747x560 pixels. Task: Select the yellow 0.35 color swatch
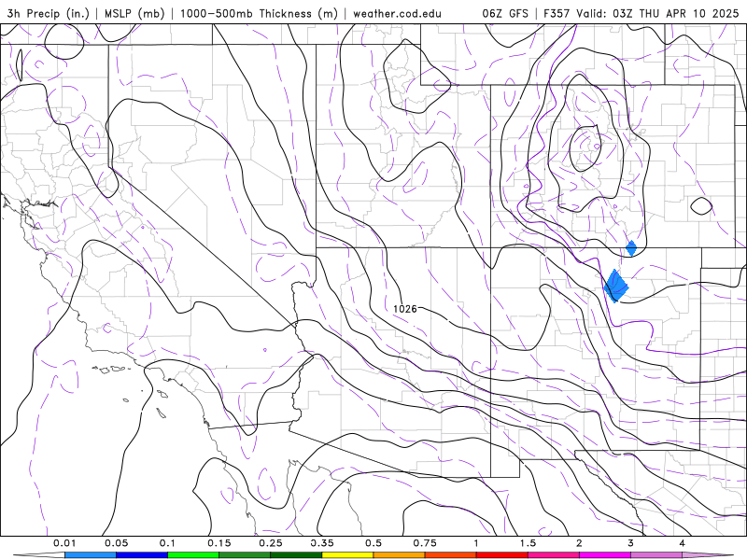click(347, 554)
